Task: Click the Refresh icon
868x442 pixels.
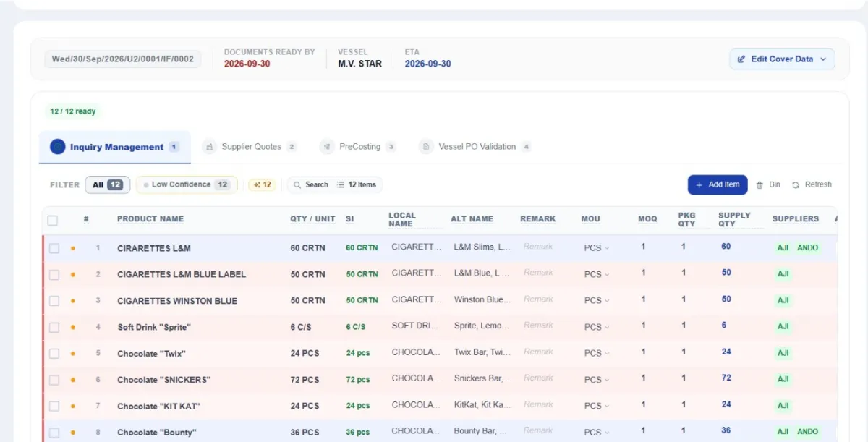Action: tap(796, 185)
